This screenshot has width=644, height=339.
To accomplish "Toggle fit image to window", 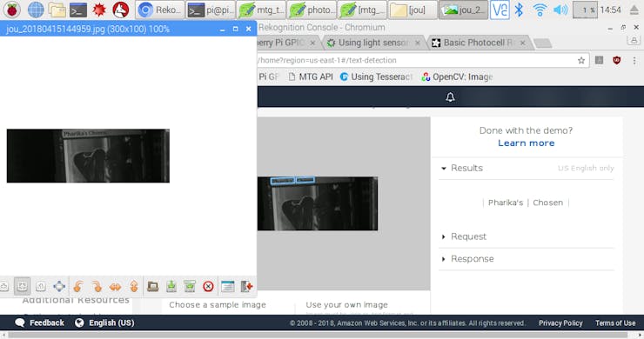I will (22, 286).
